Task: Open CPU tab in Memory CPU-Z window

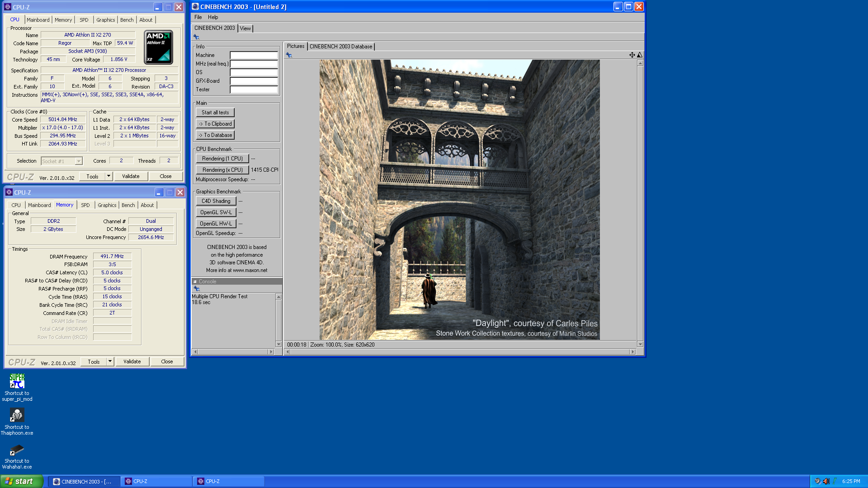Action: tap(16, 205)
